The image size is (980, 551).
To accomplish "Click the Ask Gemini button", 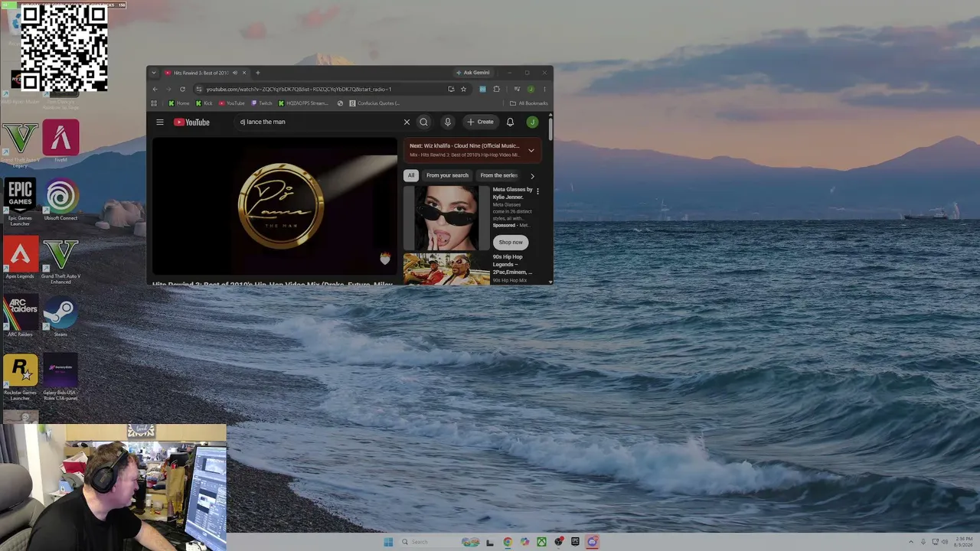I will 473,73.
